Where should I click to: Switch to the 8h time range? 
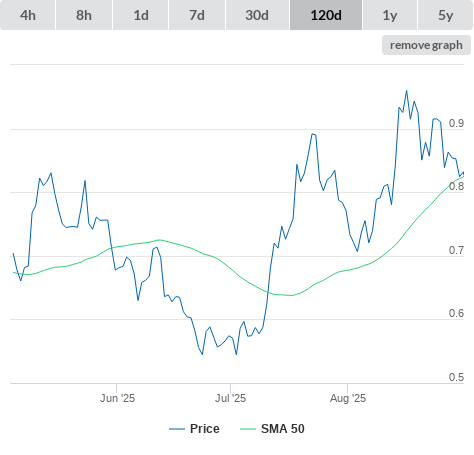[x=84, y=15]
